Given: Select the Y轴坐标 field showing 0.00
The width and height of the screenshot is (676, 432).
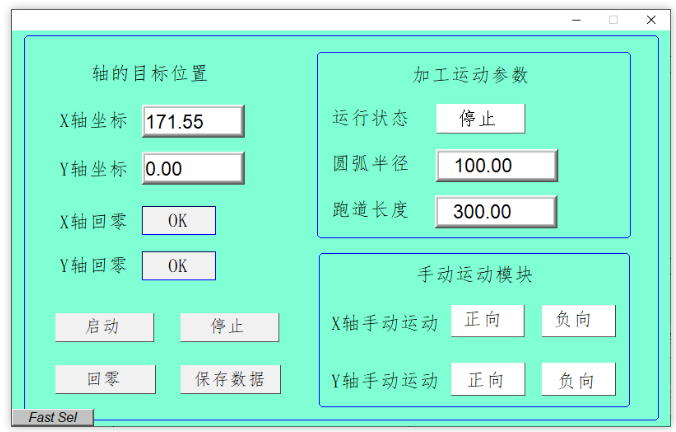Looking at the screenshot, I should tap(193, 168).
